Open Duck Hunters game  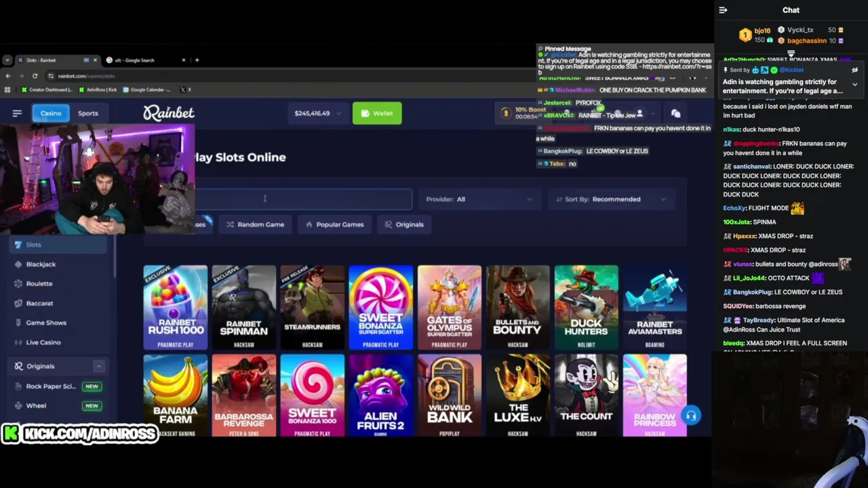587,307
